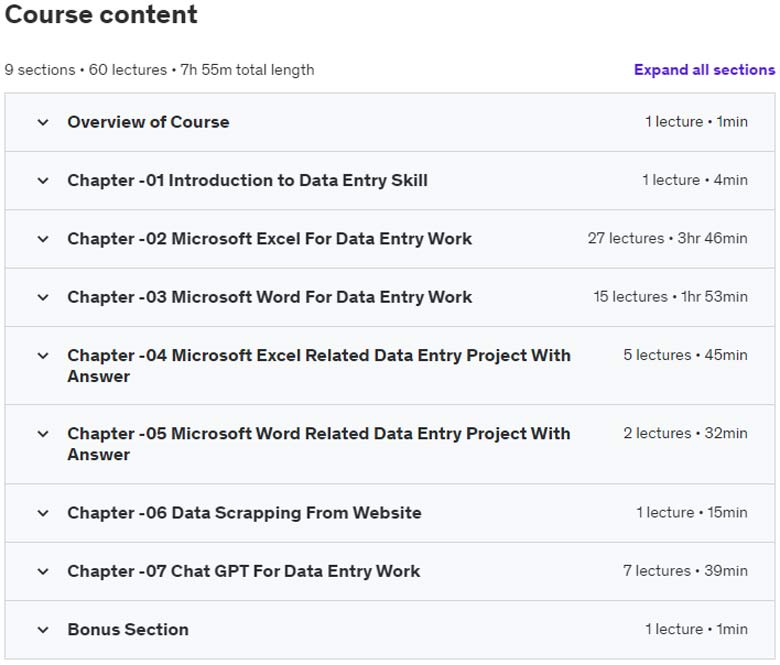Click the Course content heading

click(101, 14)
